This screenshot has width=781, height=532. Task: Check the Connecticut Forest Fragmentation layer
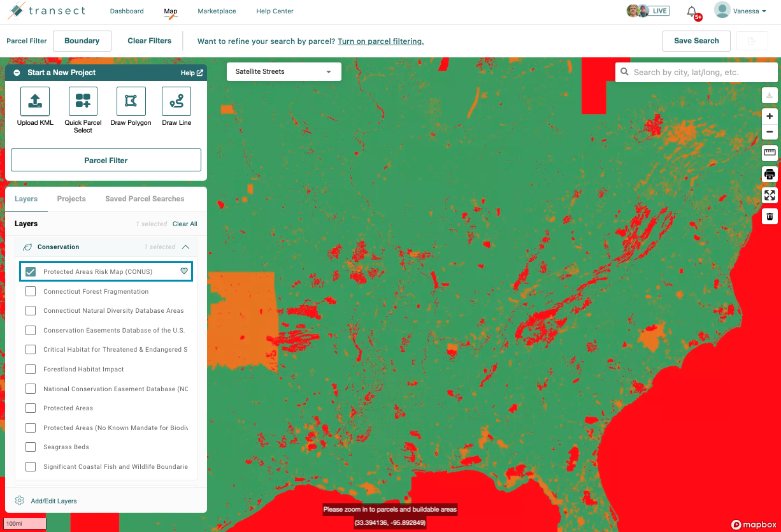pos(31,292)
